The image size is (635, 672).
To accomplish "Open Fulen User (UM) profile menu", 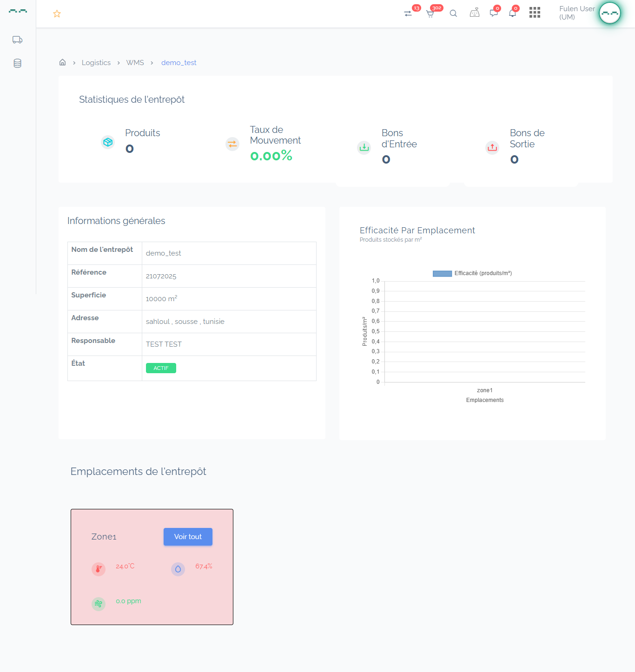I will pyautogui.click(x=577, y=13).
